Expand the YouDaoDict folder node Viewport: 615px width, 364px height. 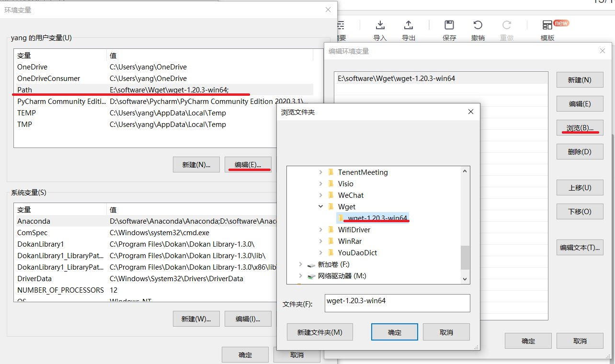(321, 252)
